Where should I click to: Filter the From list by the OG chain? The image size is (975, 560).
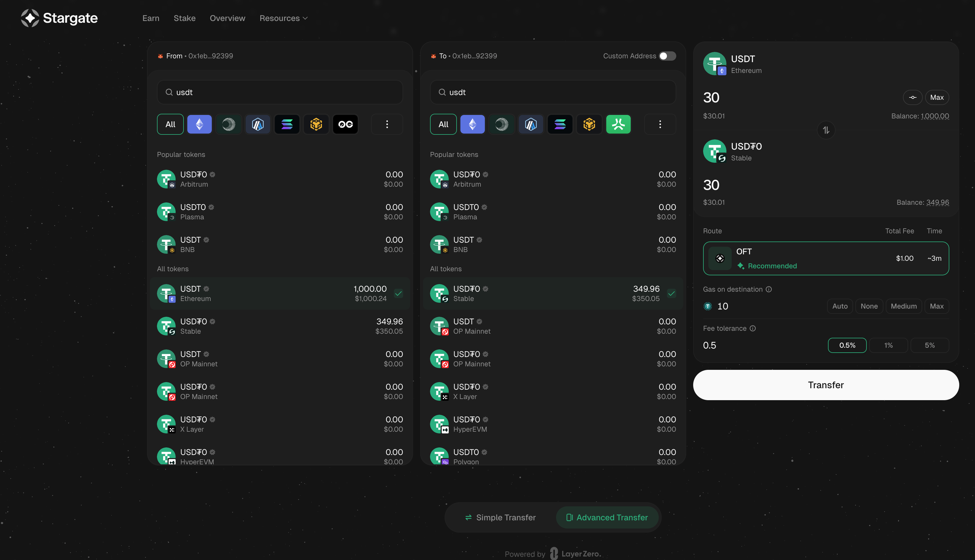click(345, 124)
